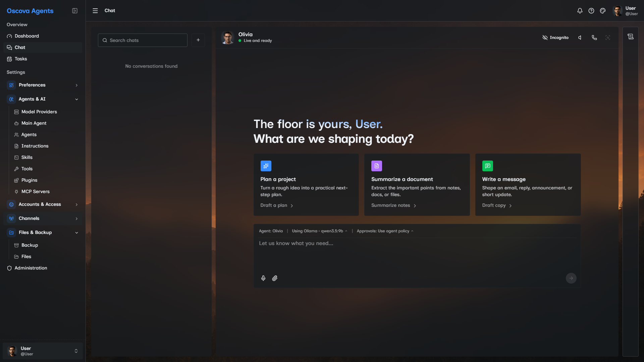
Task: Click Olivia's name in the chat header
Action: coord(246,35)
